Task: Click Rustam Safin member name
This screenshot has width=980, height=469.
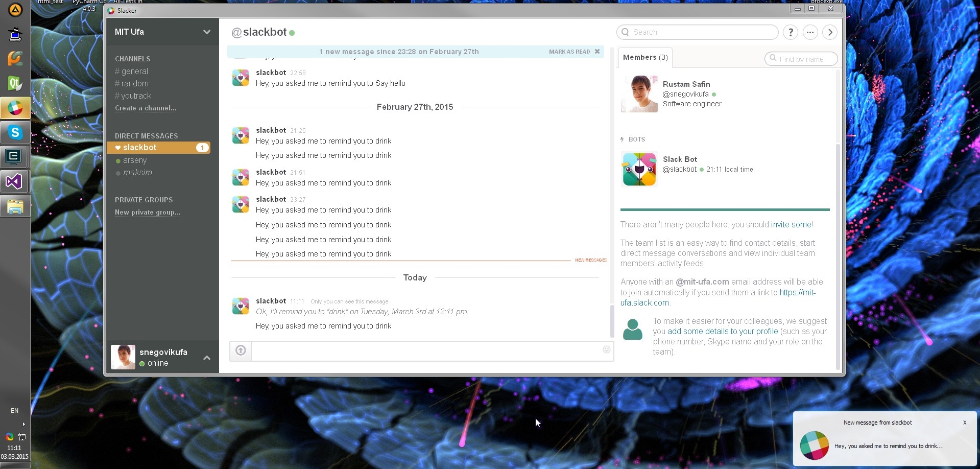Action: tap(686, 84)
